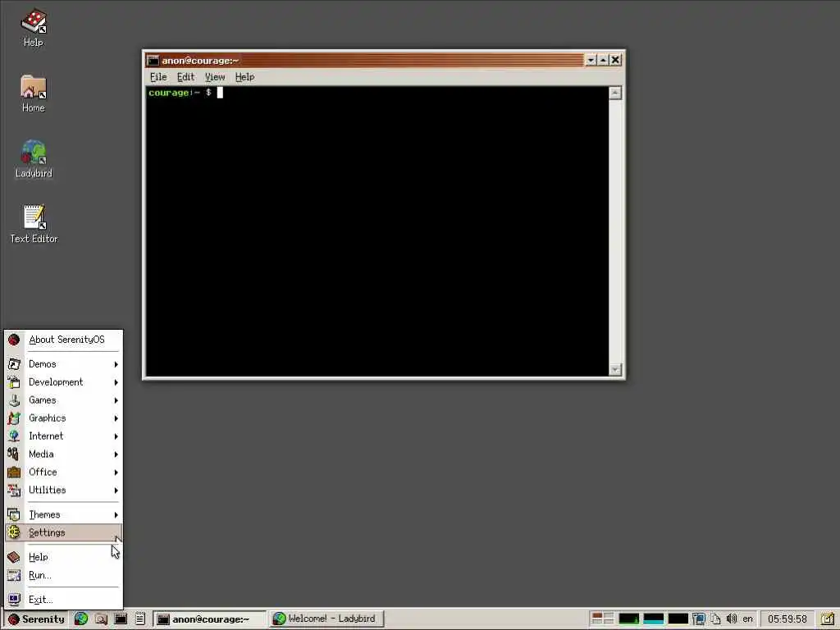The height and width of the screenshot is (630, 840).
Task: Click the file manager quick-launch icon in taskbar
Action: pyautogui.click(x=101, y=619)
